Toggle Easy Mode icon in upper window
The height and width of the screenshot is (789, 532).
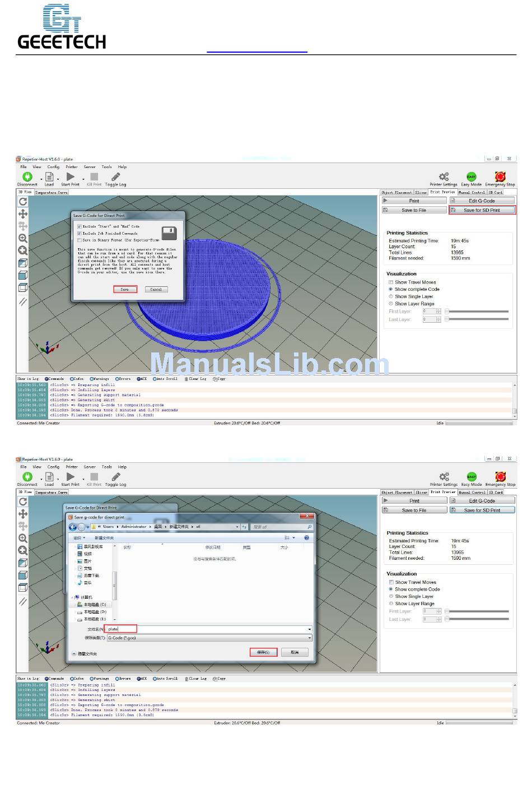pyautogui.click(x=472, y=177)
